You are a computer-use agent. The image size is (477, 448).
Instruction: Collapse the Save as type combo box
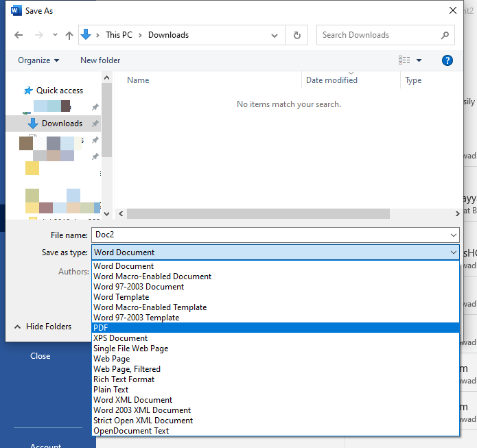[453, 252]
